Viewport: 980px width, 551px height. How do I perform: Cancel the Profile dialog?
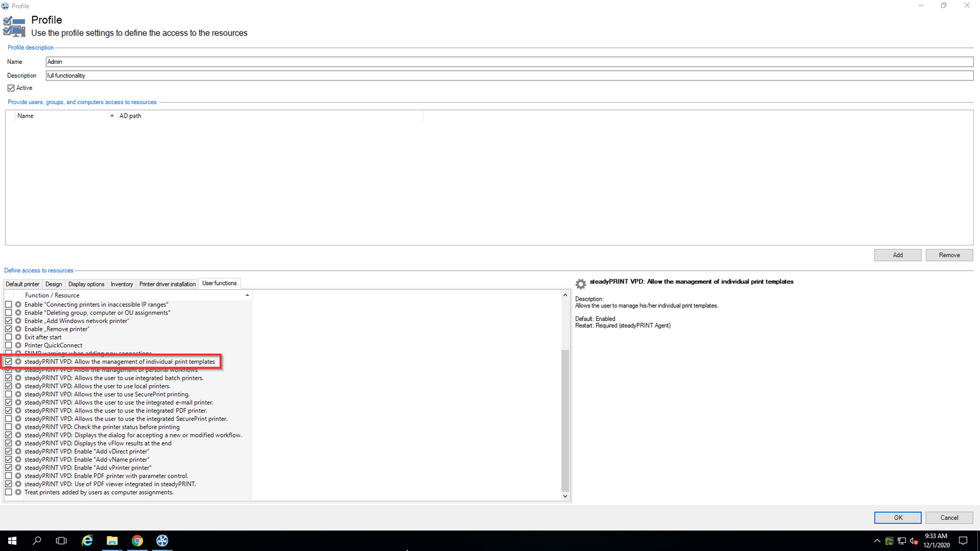pos(949,518)
